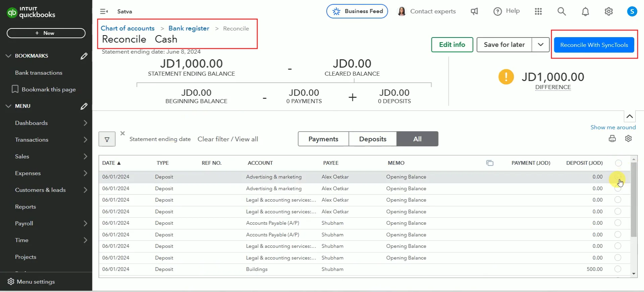Click Reconcile With SyncTools button
644x292 pixels.
594,45
